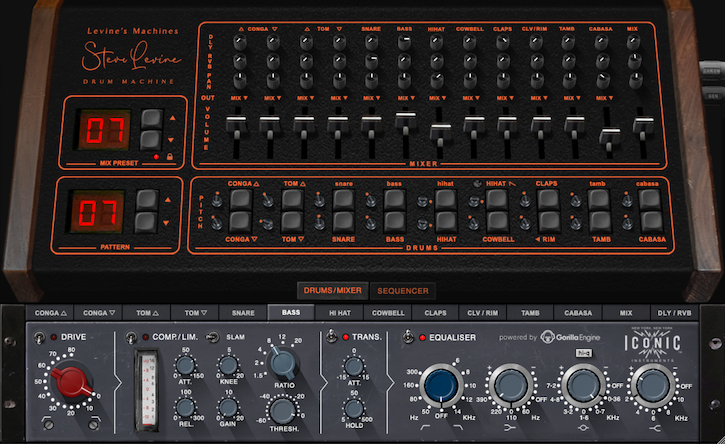Click the high-cut filter screw under Drive knob
Viewport: 725px width, 444px height.
click(x=93, y=424)
